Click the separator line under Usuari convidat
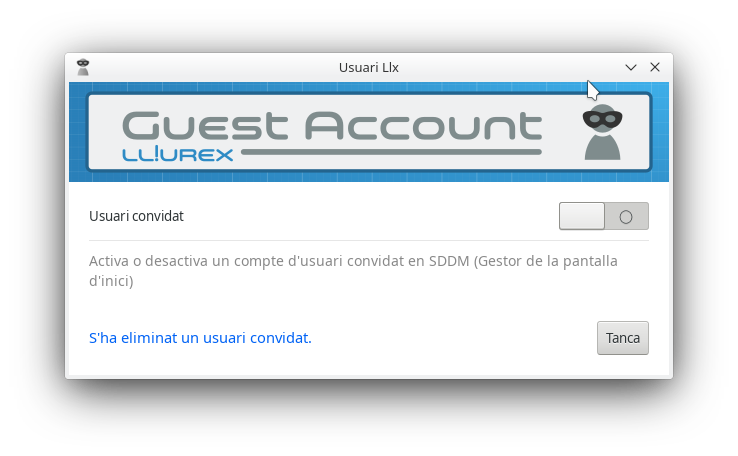Screen dimensions: 738x456 pos(369,240)
